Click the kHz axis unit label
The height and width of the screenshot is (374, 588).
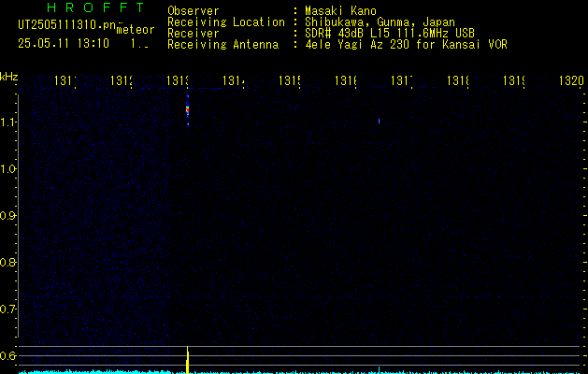click(8, 77)
